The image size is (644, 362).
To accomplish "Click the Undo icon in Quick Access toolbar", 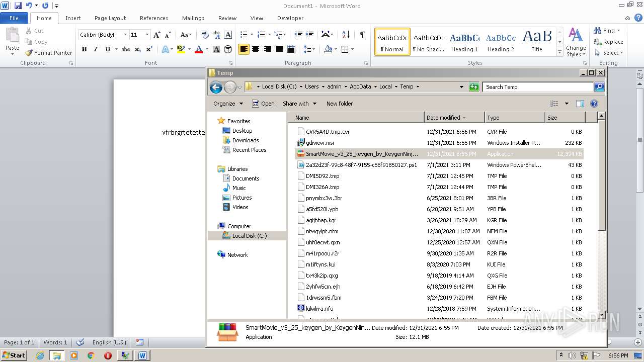I will (29, 6).
